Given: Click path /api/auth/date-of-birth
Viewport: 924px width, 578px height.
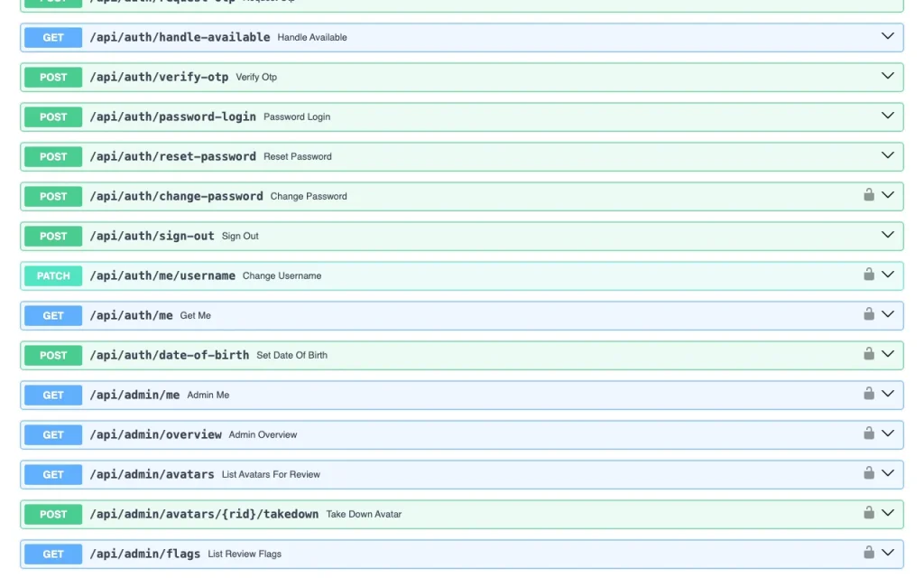Looking at the screenshot, I should click(x=169, y=355).
